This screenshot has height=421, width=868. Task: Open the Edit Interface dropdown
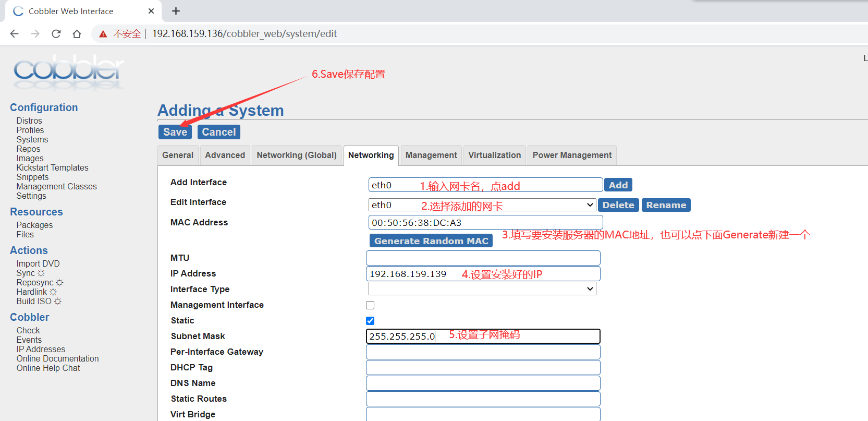[x=482, y=205]
